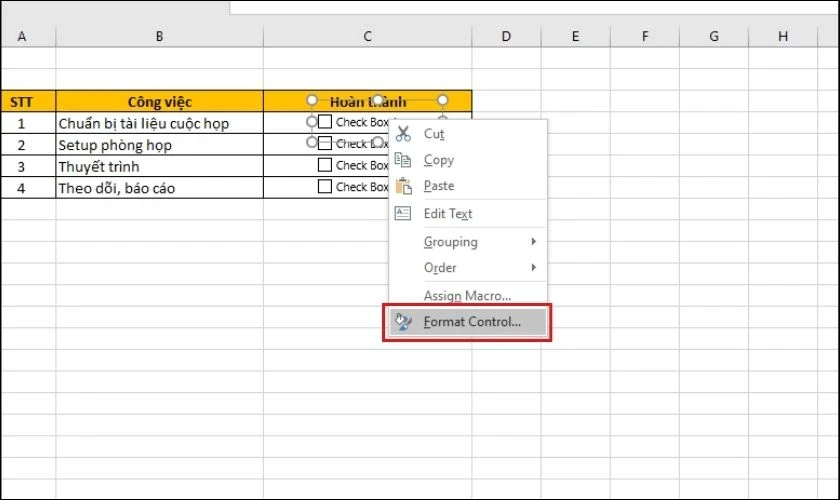Select column C header
Viewport: 840px width, 500px height.
coord(368,36)
